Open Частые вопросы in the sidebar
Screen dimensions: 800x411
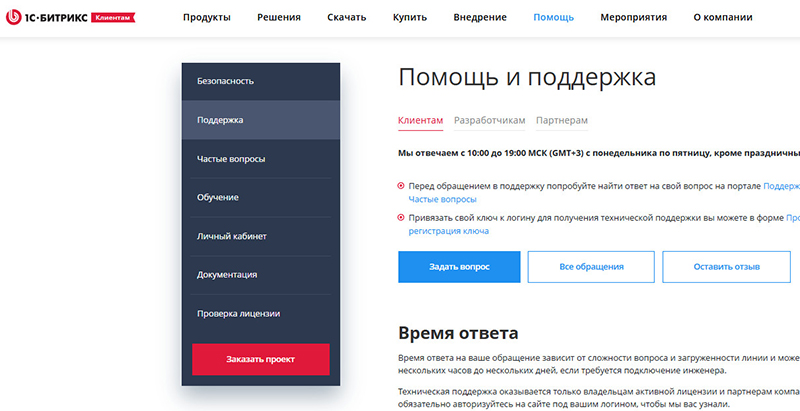click(x=261, y=159)
